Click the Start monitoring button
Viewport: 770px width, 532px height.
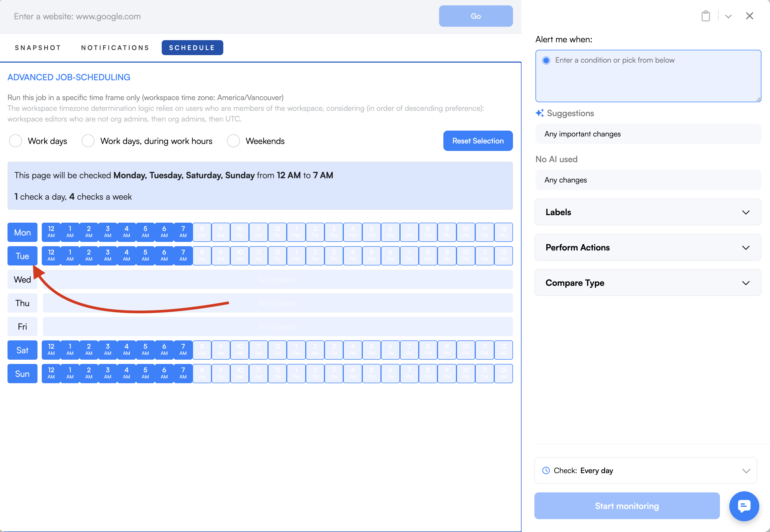tap(626, 506)
